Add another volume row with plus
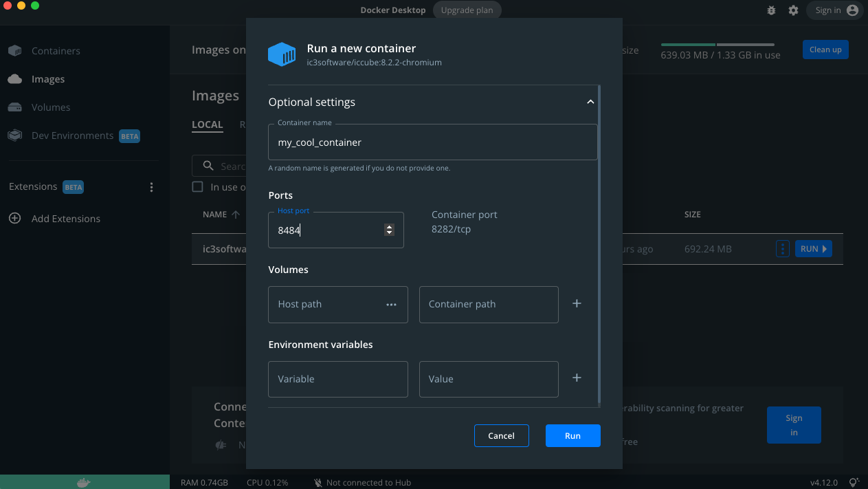 pos(577,303)
